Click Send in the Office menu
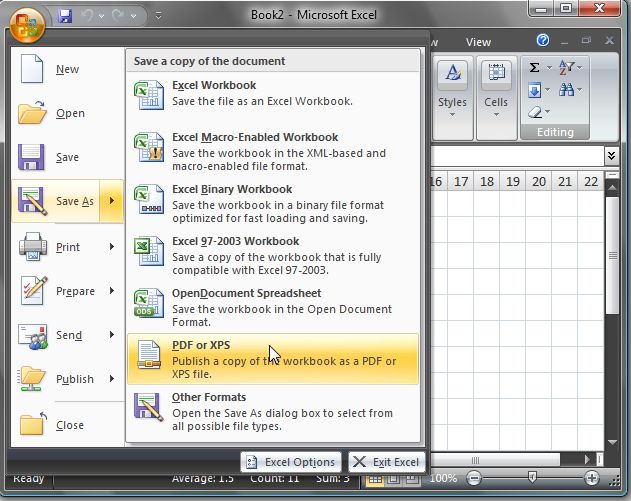 click(67, 335)
